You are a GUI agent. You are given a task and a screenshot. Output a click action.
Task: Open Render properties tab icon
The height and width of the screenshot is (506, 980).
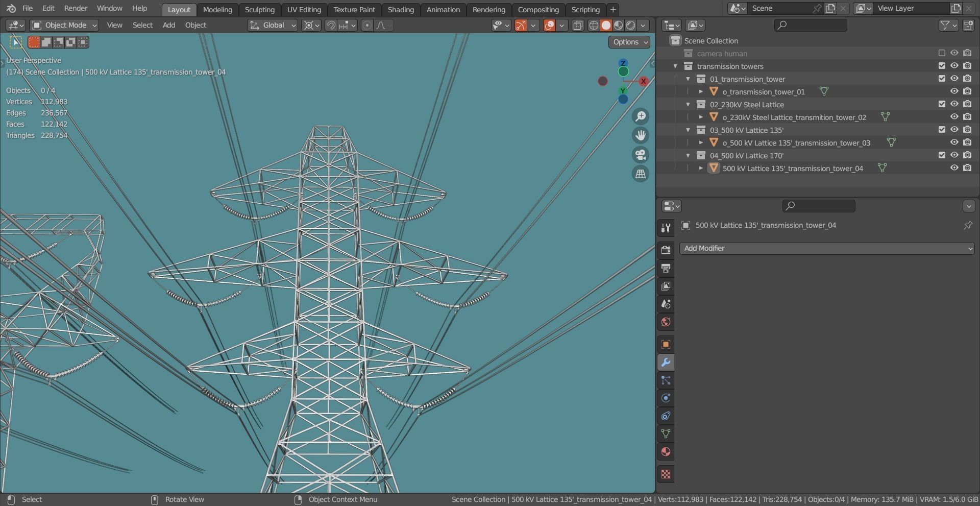point(666,250)
